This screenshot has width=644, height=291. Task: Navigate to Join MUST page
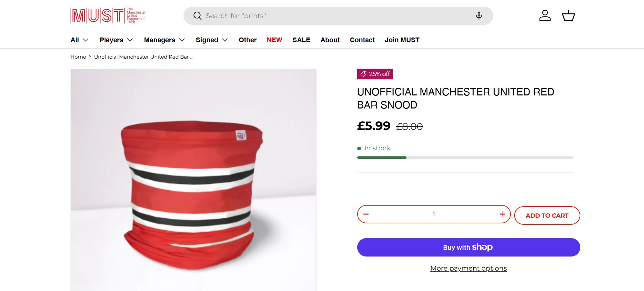(402, 40)
